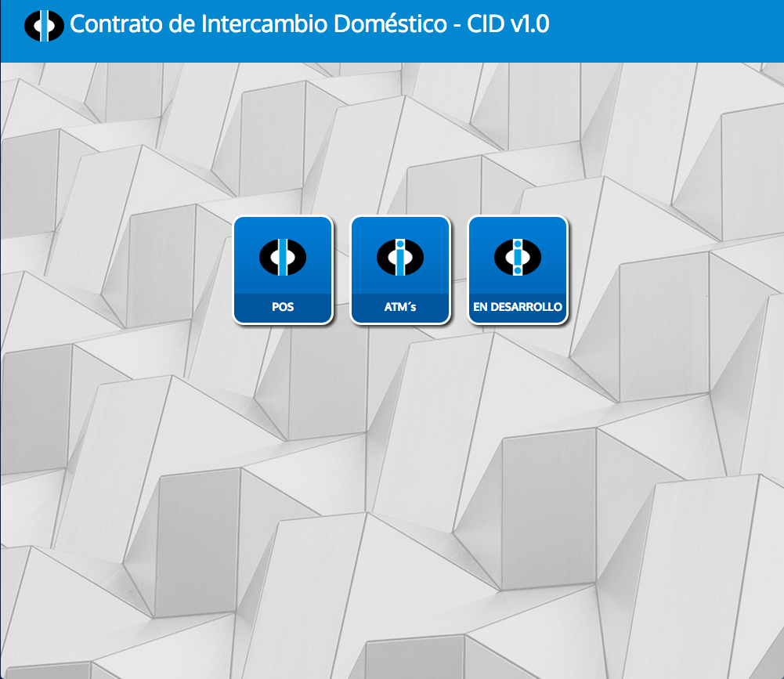Viewport: 784px width, 679px height.
Task: Select the EN DESARROLLO label text
Action: tap(518, 307)
